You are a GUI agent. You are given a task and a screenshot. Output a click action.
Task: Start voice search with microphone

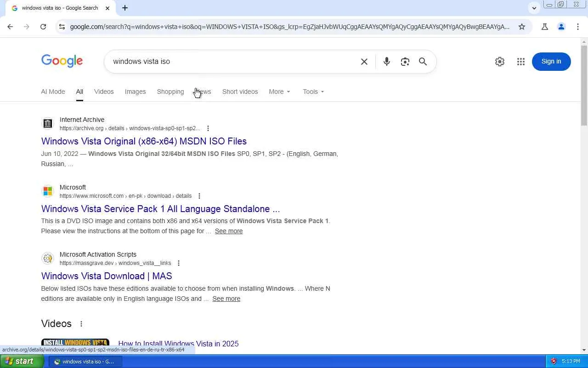tap(387, 62)
